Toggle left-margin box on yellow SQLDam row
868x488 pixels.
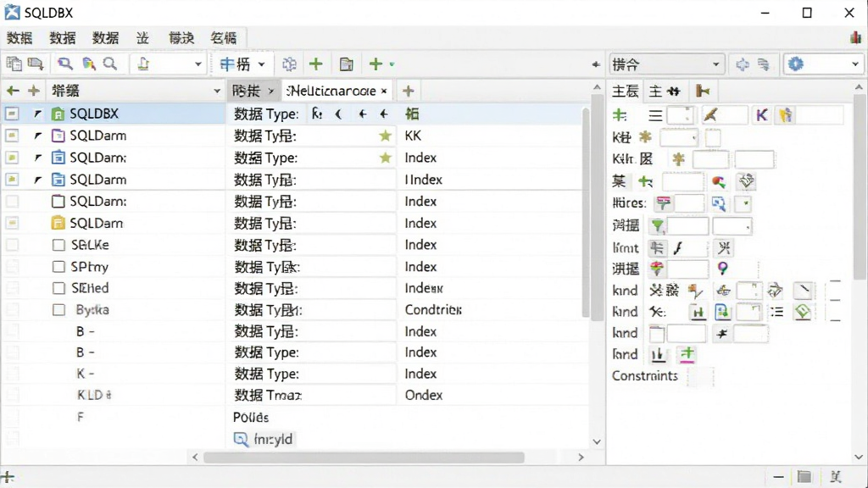tap(12, 223)
